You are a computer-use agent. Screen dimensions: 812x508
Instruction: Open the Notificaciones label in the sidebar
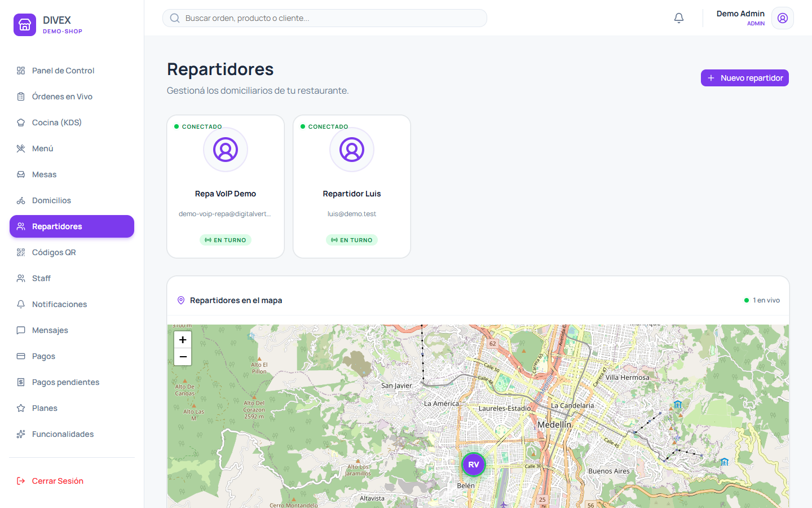tap(59, 304)
